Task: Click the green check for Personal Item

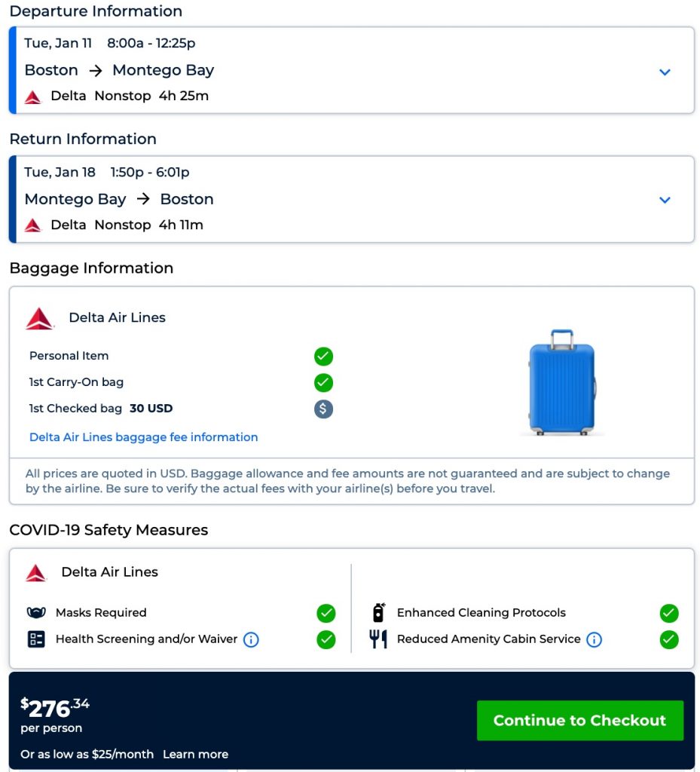Action: 323,357
